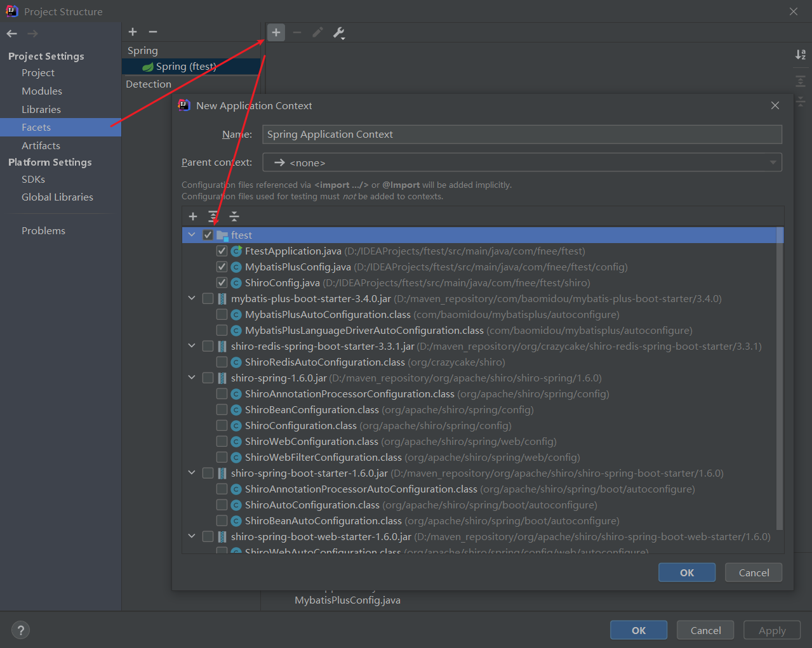Click the ShiroConfig.java class icon
This screenshot has height=648, width=812.
coord(236,283)
